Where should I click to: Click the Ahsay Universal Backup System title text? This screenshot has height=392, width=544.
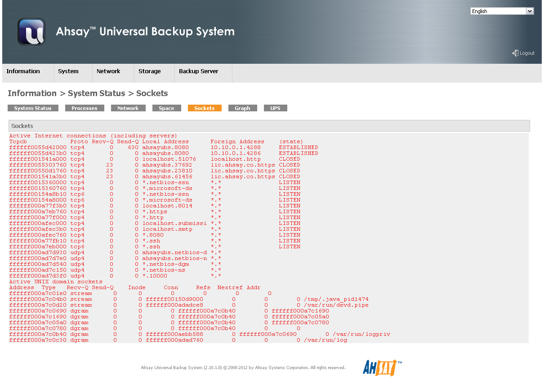145,31
